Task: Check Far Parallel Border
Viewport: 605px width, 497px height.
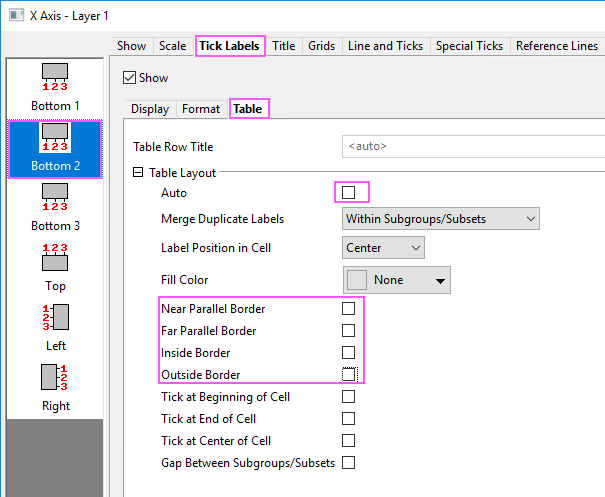Action: (x=348, y=331)
